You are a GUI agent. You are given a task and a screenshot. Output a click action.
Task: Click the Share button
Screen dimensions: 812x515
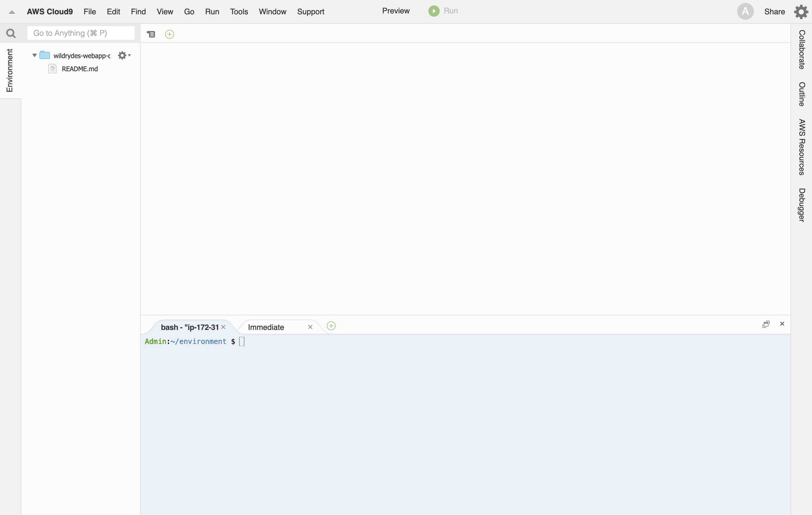774,12
